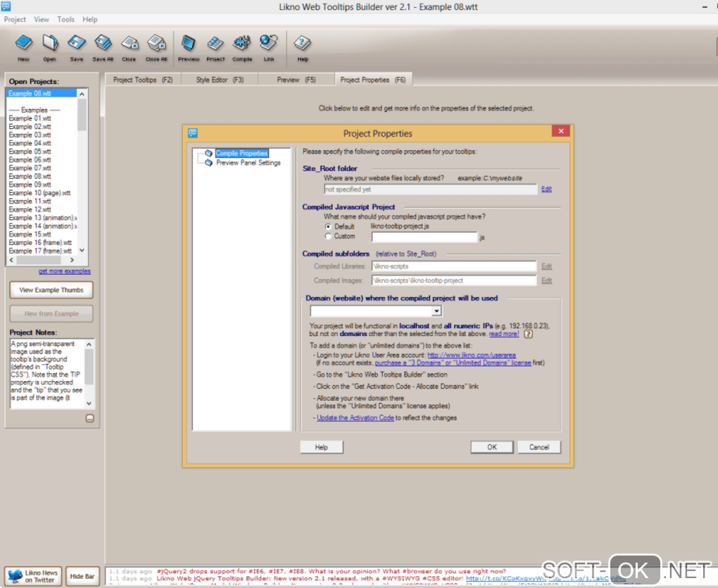This screenshot has width=718, height=588.
Task: Click the Custom javascript name input field
Action: tap(424, 237)
